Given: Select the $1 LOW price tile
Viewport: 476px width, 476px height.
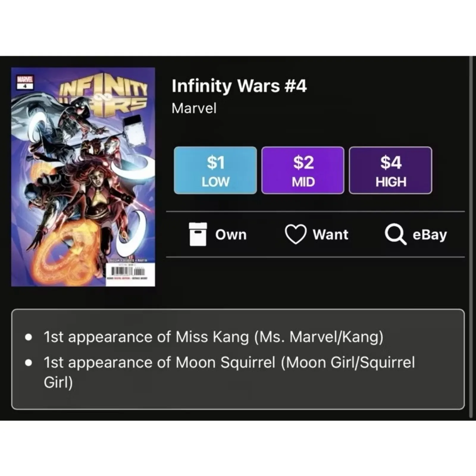Looking at the screenshot, I should 215,170.
